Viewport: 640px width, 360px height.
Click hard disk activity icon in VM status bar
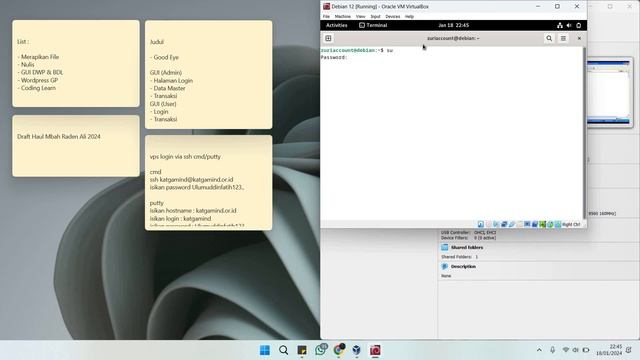[x=481, y=224]
